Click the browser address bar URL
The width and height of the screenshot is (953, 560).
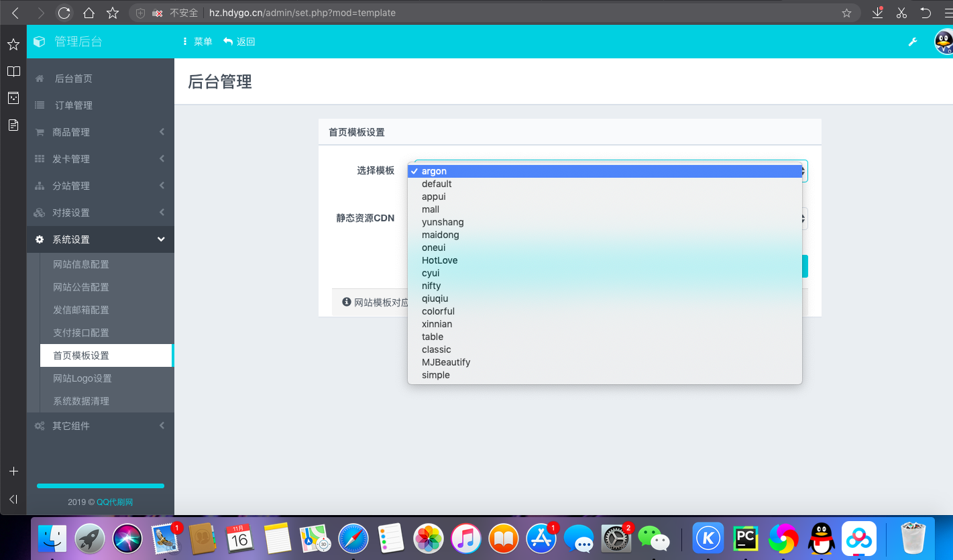pyautogui.click(x=302, y=13)
